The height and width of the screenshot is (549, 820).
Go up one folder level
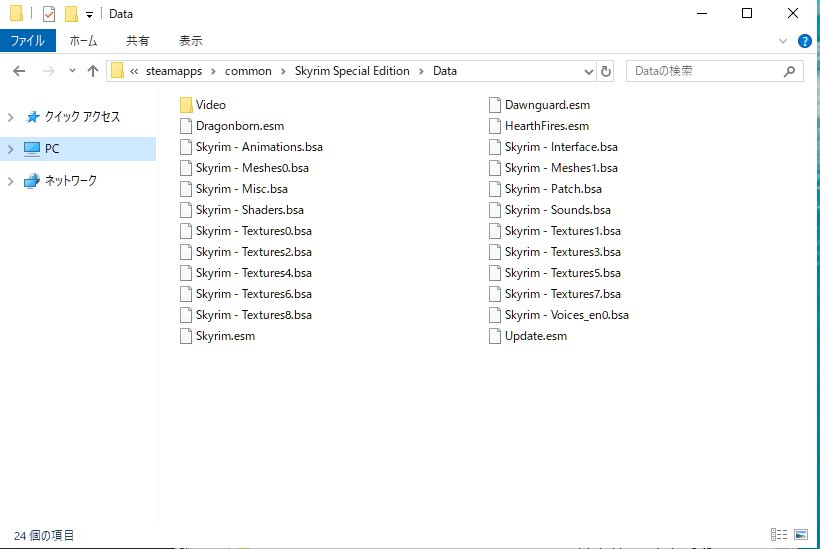click(93, 71)
